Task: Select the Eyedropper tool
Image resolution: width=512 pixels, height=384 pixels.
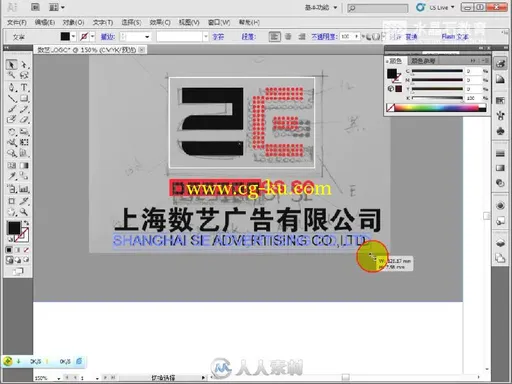Action: pos(12,176)
